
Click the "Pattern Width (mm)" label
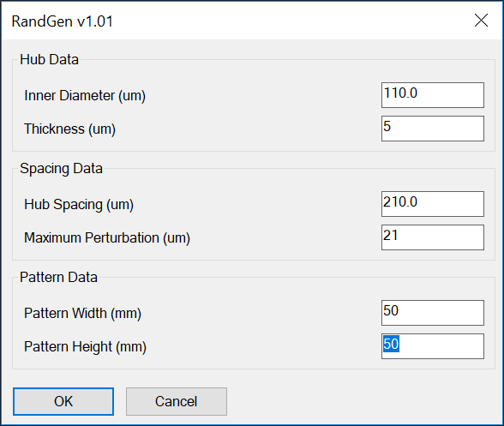(x=82, y=314)
